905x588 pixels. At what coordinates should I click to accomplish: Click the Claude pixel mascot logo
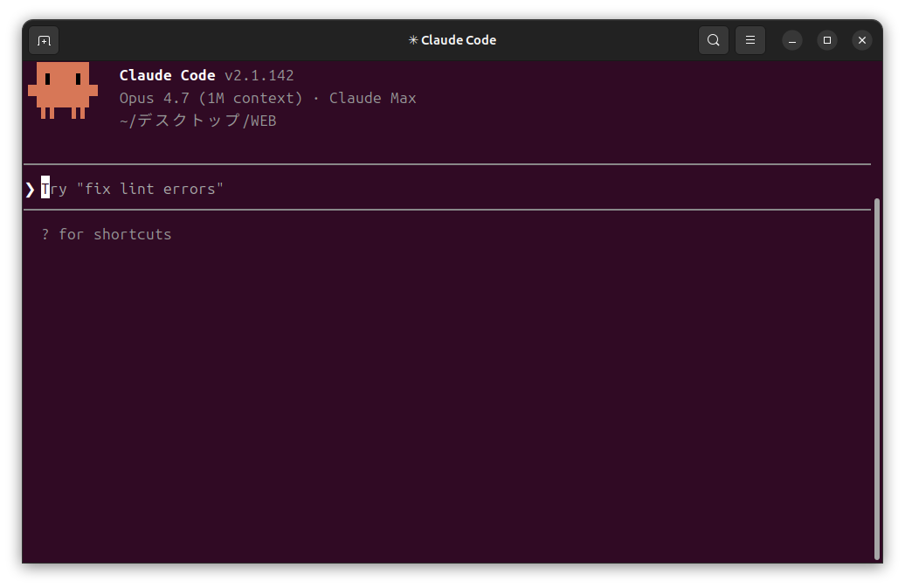(63, 91)
